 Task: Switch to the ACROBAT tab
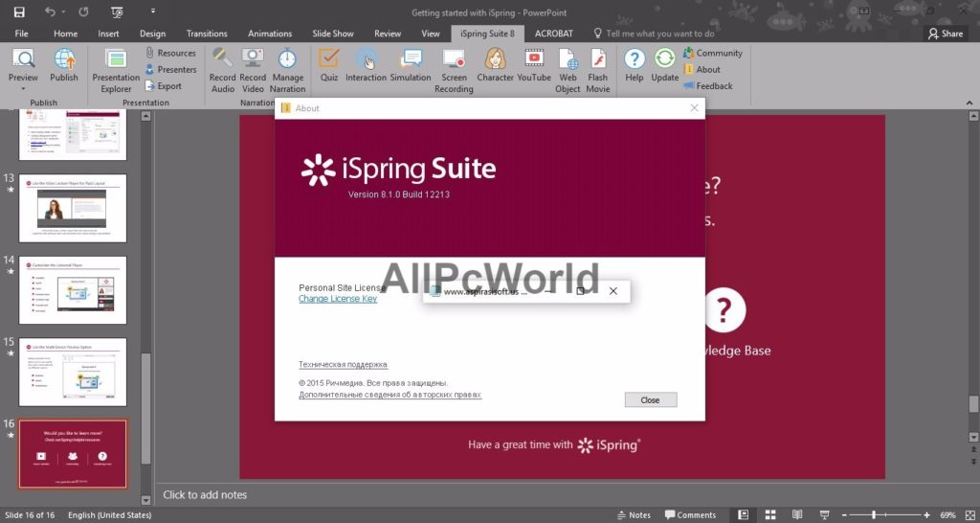point(554,34)
